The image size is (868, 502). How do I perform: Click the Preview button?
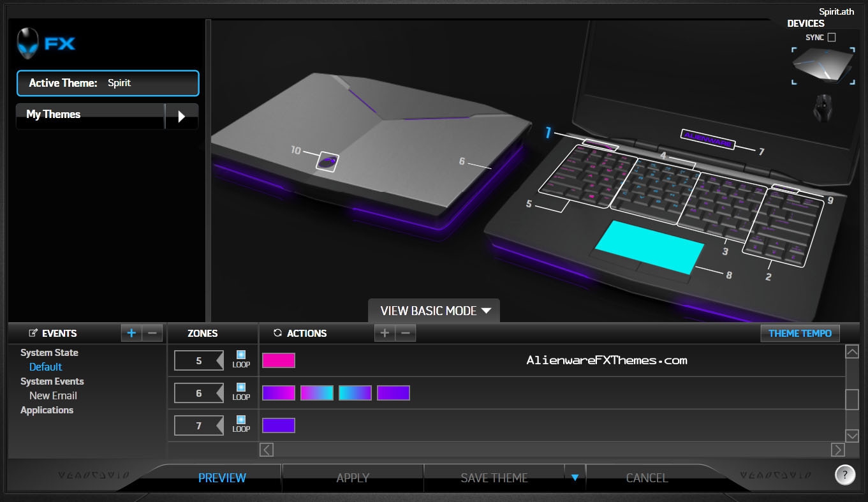click(x=222, y=478)
